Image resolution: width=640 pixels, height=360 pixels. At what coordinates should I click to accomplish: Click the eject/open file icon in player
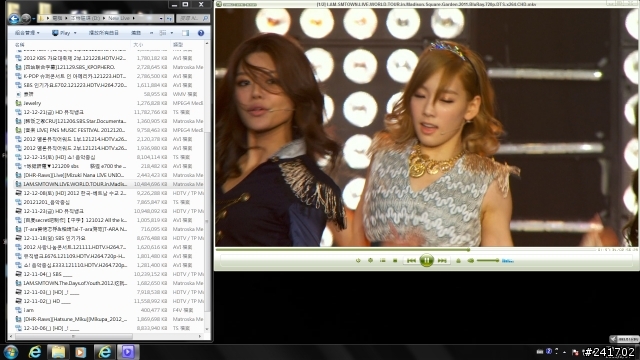458,260
